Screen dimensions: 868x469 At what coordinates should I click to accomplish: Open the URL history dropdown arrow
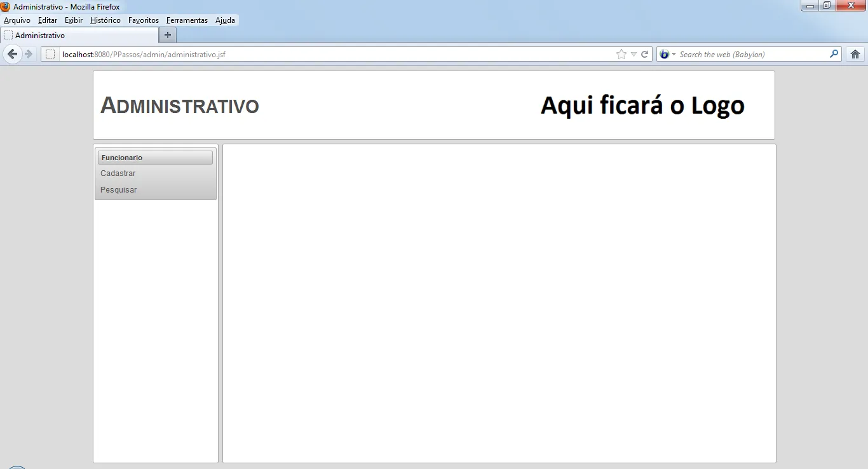point(634,54)
